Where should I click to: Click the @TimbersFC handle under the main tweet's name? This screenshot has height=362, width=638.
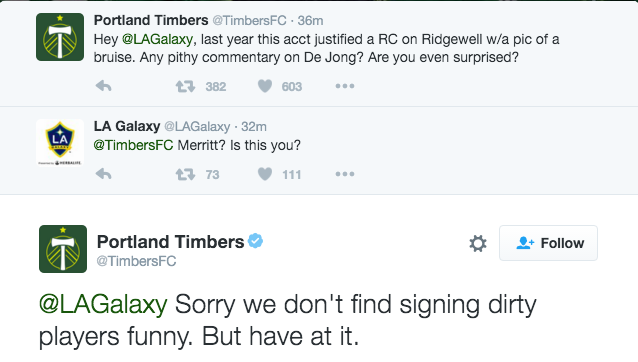coord(136,261)
